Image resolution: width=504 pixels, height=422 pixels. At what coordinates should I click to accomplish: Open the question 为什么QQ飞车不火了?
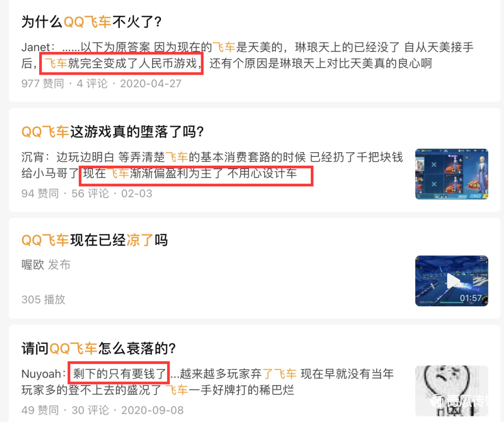pos(91,22)
